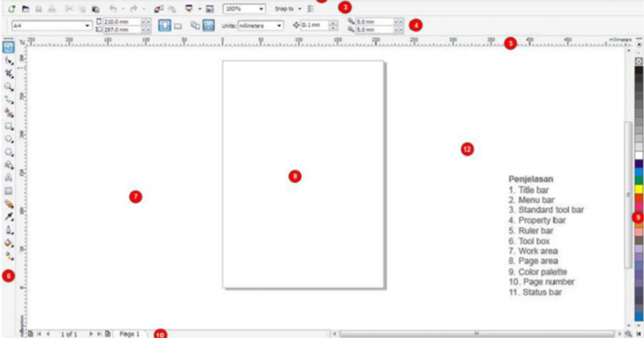
Task: Select the Pick tool in the toolbox
Action: tap(8, 47)
